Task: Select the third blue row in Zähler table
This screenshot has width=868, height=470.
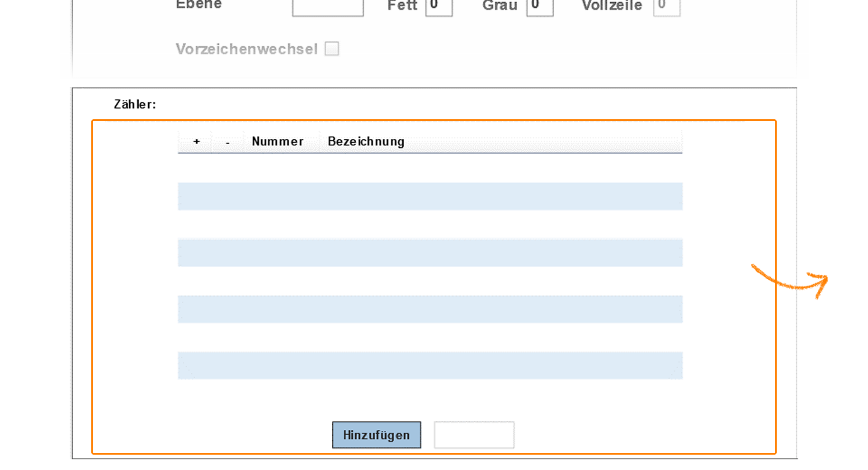Action: (429, 309)
